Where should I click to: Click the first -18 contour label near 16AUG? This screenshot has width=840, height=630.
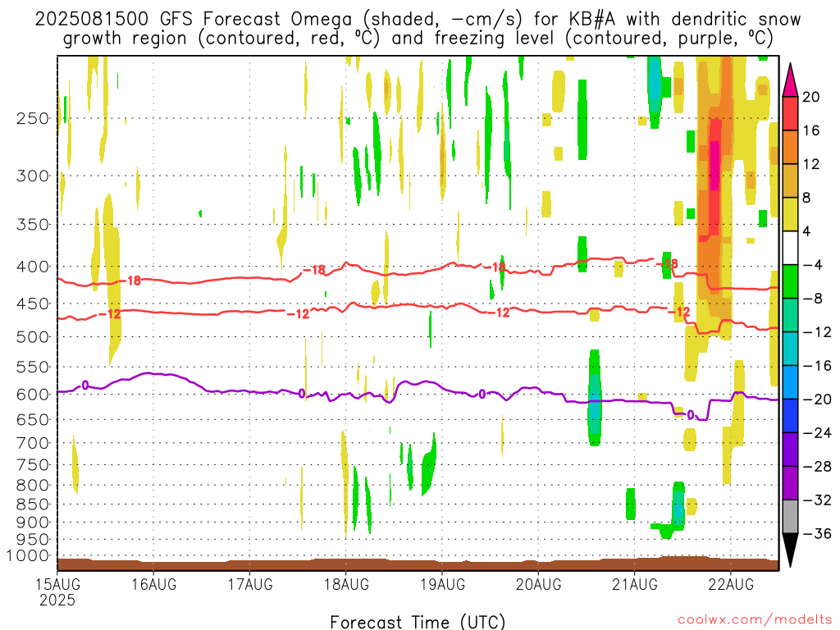130,281
